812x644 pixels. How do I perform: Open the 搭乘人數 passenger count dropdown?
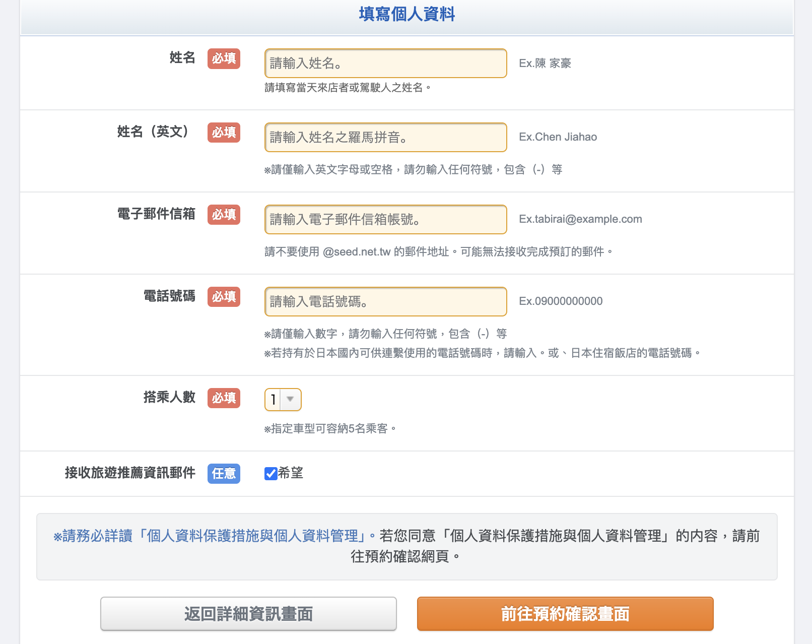tap(283, 400)
